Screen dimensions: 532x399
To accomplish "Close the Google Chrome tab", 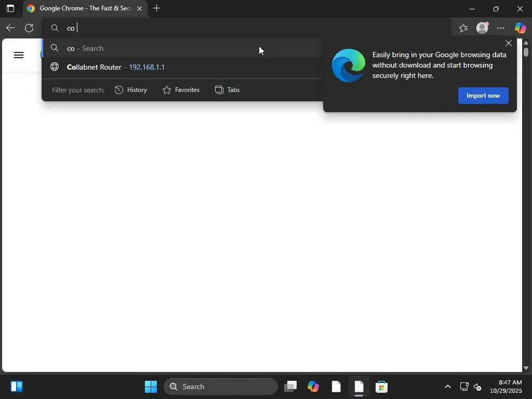I will coord(139,8).
